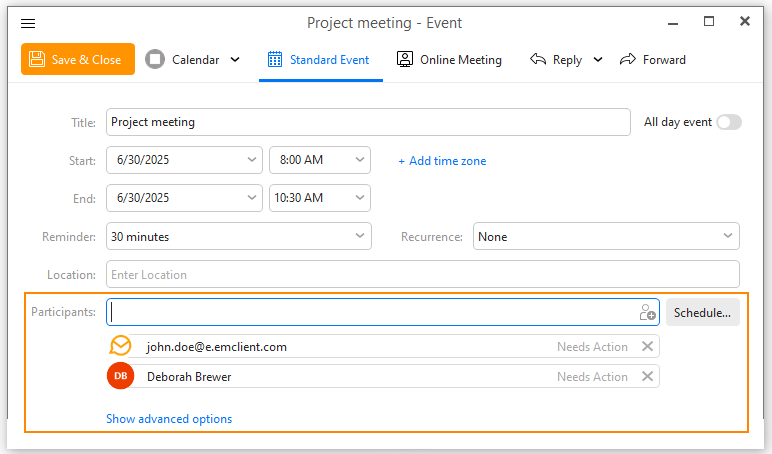Remove john.doe@e.emclient.com participant with X
This screenshot has height=454, width=772.
pyautogui.click(x=647, y=347)
